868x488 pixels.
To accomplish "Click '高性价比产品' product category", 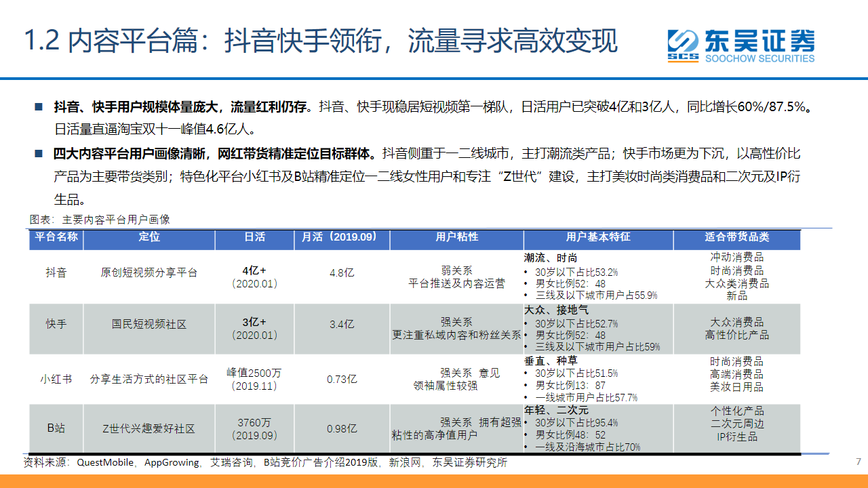I will click(737, 335).
